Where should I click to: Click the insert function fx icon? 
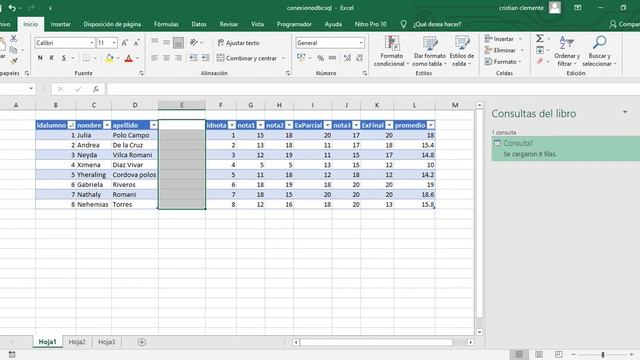click(x=96, y=89)
